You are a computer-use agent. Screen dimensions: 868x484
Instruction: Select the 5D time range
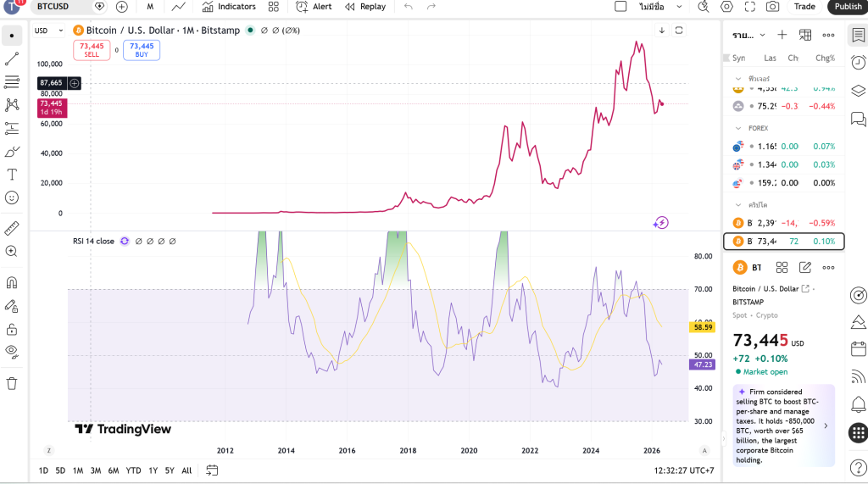point(60,470)
